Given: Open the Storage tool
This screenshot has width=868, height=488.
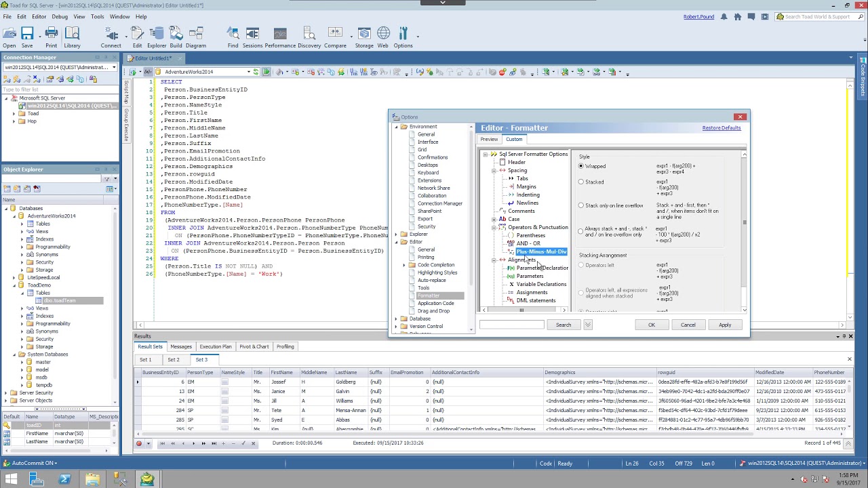Looking at the screenshot, I should (364, 37).
